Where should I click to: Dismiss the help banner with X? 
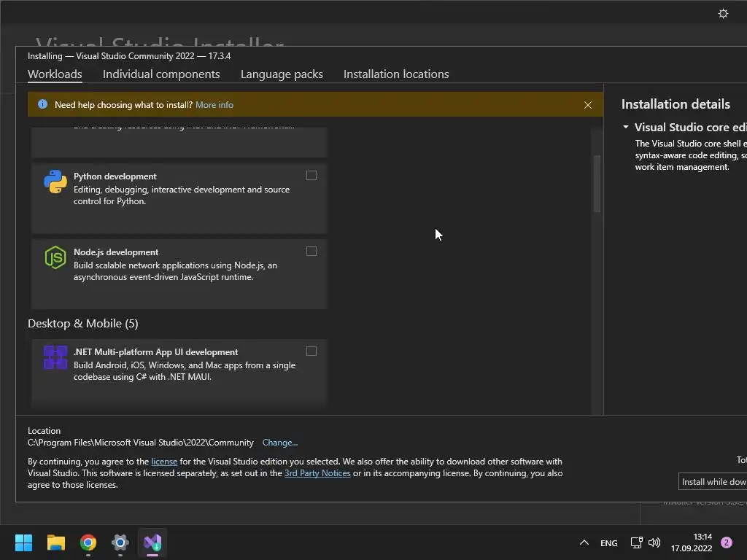588,105
